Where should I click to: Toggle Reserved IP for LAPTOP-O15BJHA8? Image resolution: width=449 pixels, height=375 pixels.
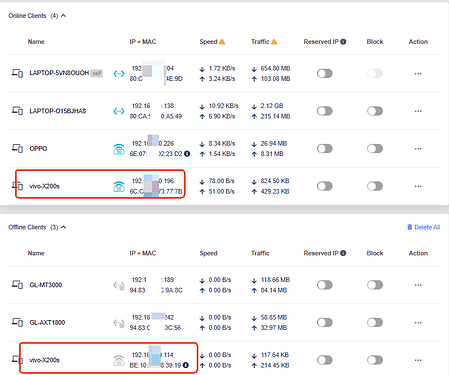(x=325, y=111)
